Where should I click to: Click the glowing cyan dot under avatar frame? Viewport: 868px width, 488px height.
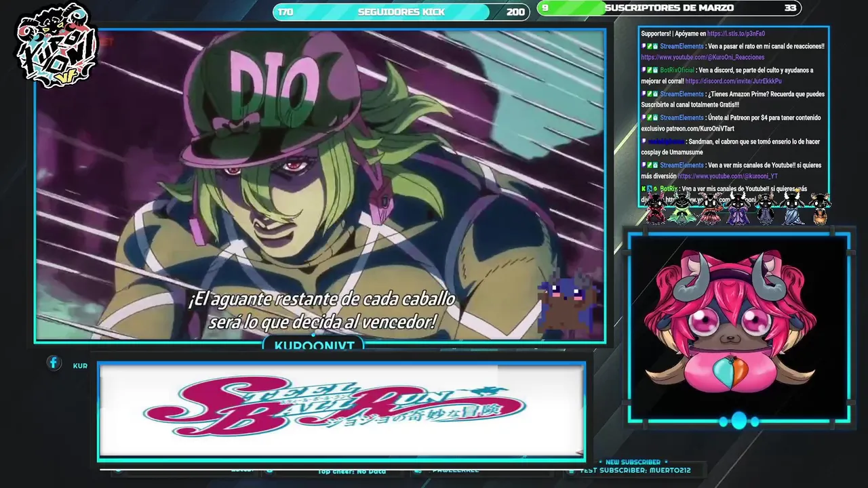(738, 421)
